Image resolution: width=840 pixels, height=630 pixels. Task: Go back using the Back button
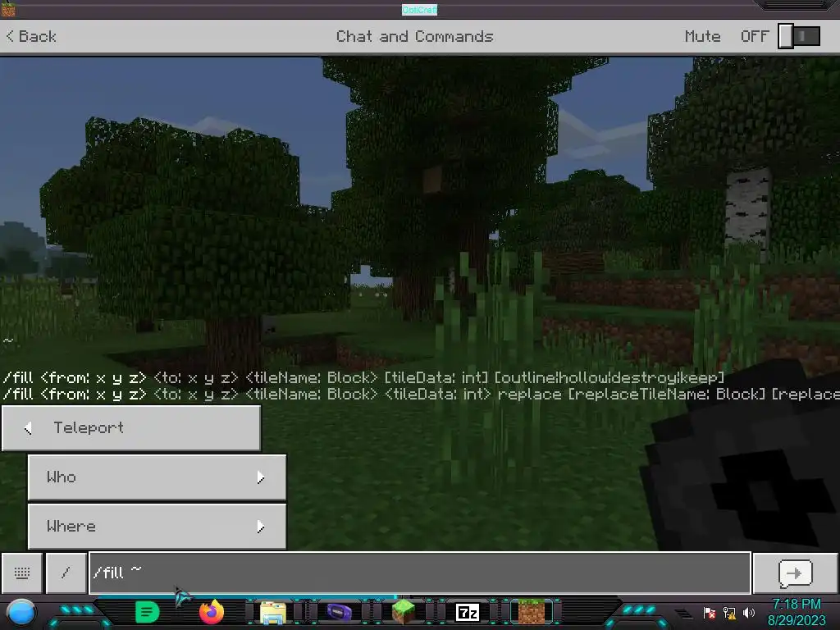click(x=31, y=36)
